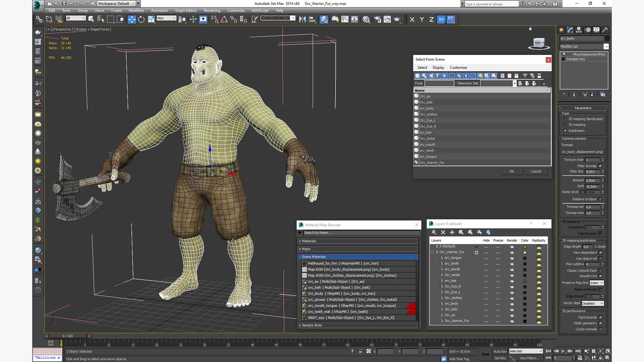
Task: Expand the Sample Slots section
Action: pos(358,325)
